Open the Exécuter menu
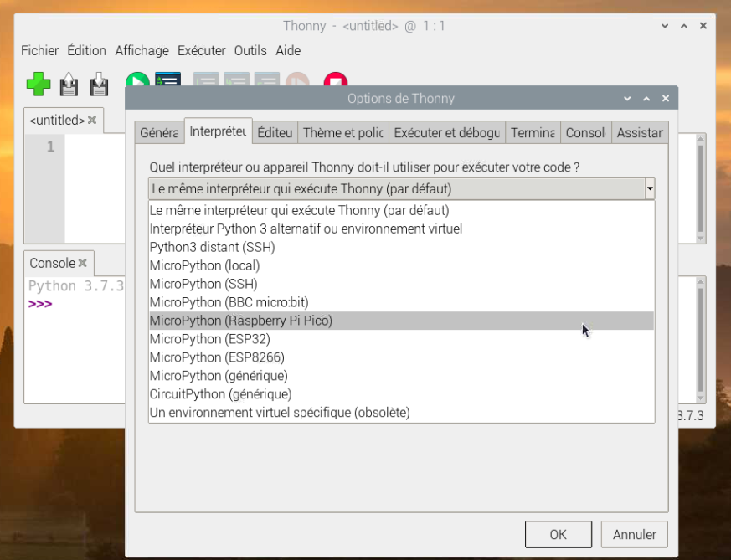The width and height of the screenshot is (731, 560). pyautogui.click(x=202, y=50)
